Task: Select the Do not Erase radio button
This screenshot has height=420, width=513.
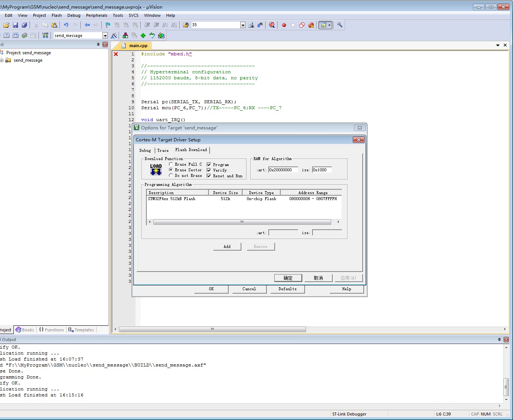Action: [x=171, y=175]
